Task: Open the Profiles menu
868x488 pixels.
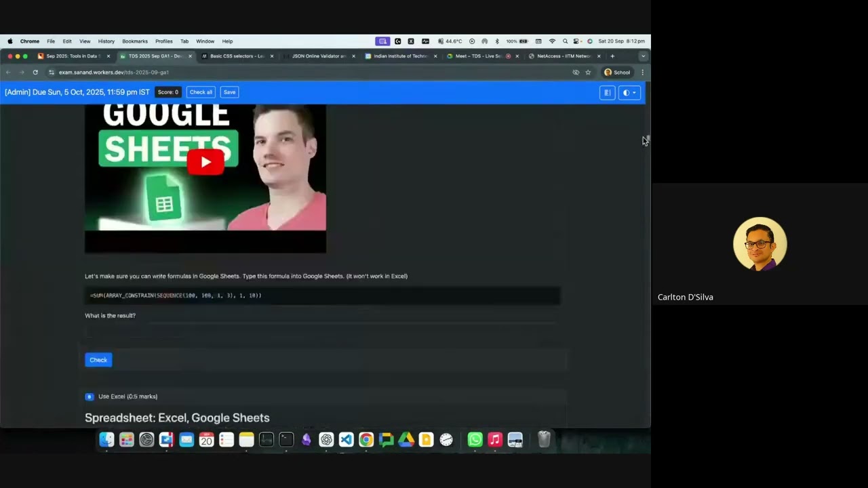Action: click(x=164, y=41)
